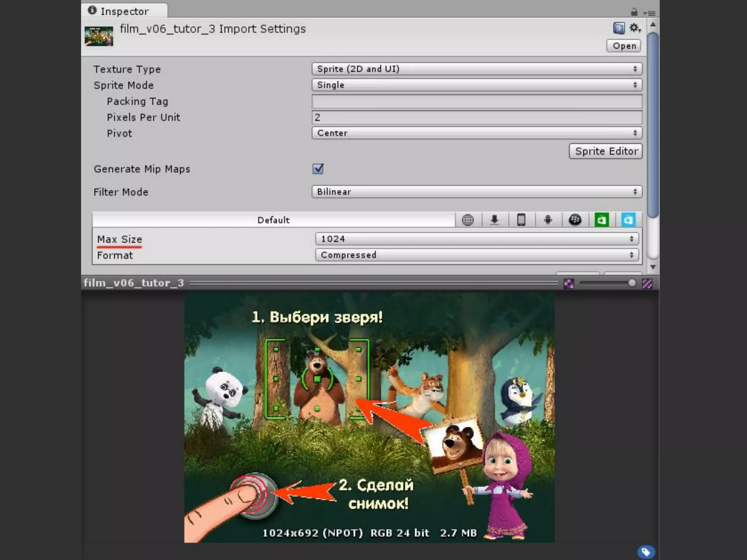Screen dimensions: 747x560
Task: Open the gear settings menu in Inspector
Action: tap(635, 28)
